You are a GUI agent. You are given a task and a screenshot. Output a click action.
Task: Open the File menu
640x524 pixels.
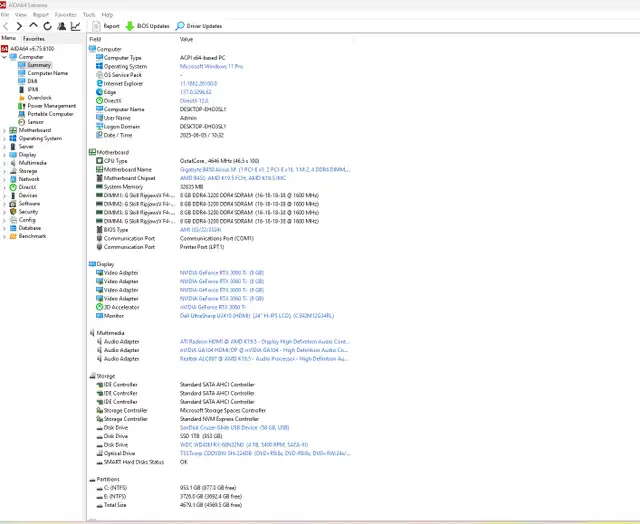tap(5, 15)
